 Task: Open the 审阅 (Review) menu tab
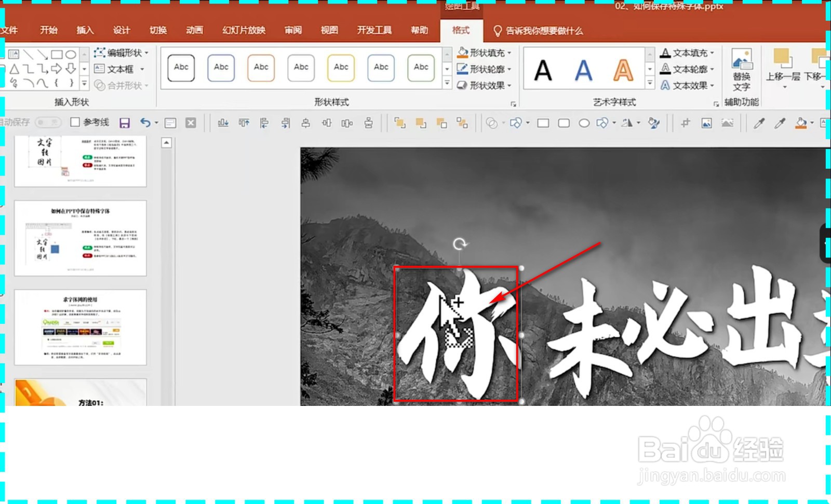coord(293,30)
